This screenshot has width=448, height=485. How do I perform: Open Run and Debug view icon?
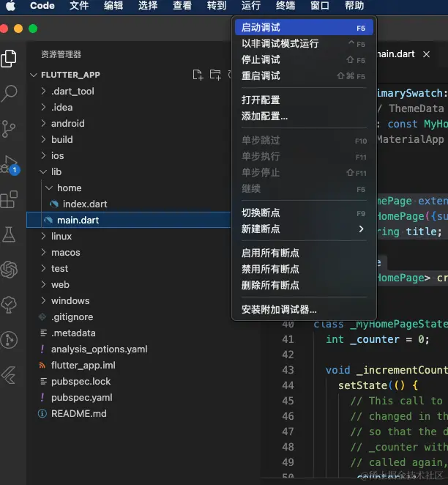click(10, 164)
